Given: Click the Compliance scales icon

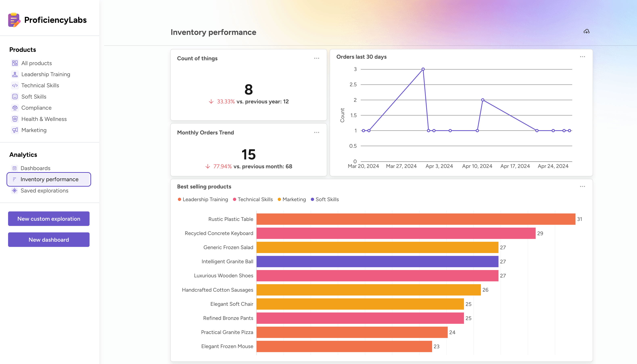Looking at the screenshot, I should [15, 108].
